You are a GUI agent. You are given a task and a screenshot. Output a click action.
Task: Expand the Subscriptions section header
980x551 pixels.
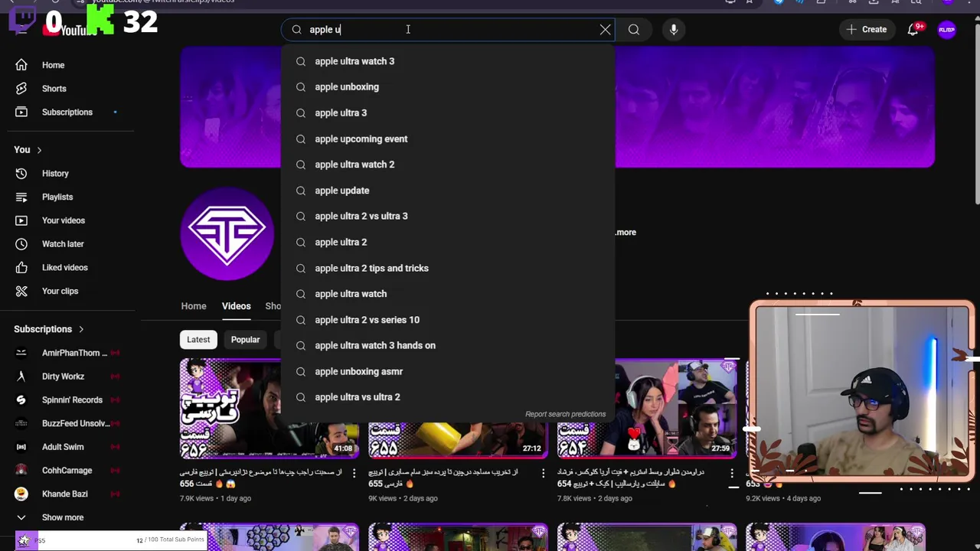(x=49, y=329)
